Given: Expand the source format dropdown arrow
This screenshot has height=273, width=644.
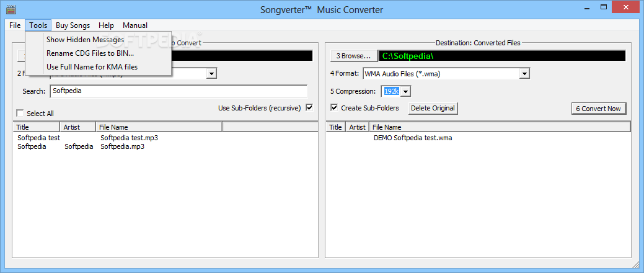Looking at the screenshot, I should (211, 74).
